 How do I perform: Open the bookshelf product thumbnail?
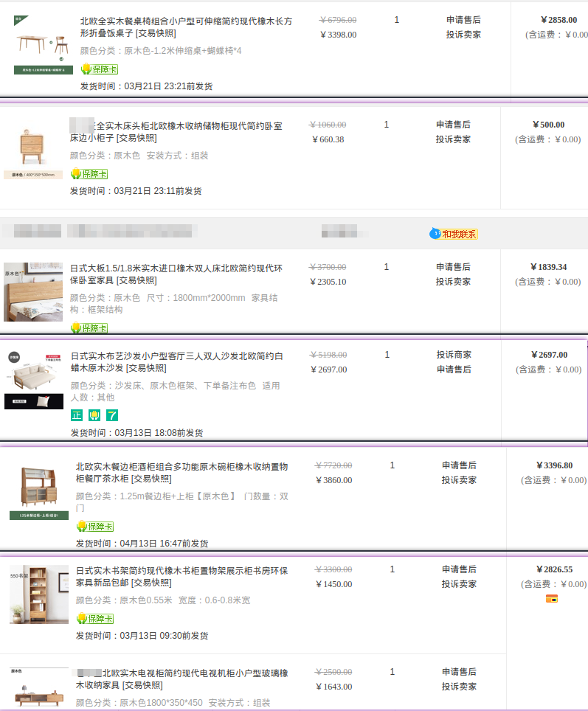click(38, 594)
